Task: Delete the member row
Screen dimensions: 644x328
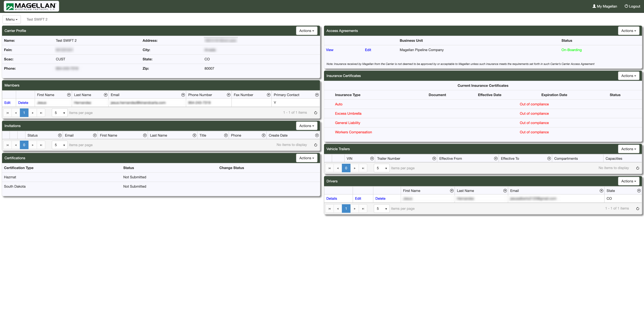Action: coord(23,103)
